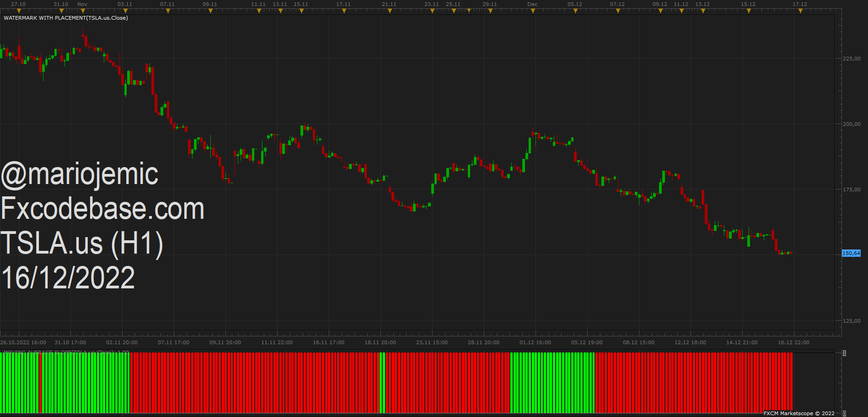Viewport: 868px width, 417px height.
Task: Click the 05.12 day marker triangle
Action: (x=575, y=11)
